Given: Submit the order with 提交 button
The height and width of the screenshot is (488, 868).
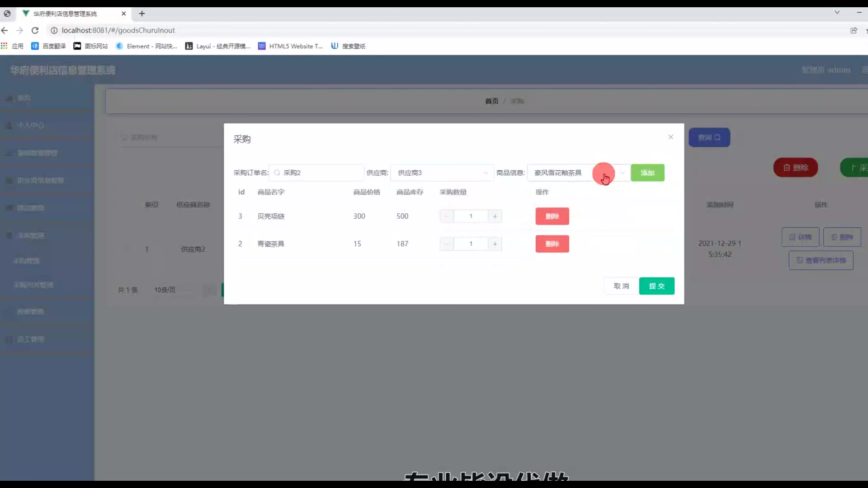Looking at the screenshot, I should click(x=656, y=286).
